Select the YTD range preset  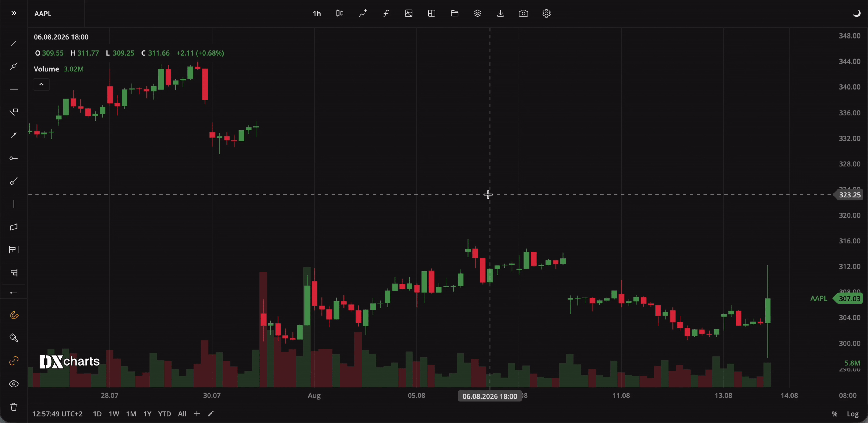pyautogui.click(x=164, y=414)
